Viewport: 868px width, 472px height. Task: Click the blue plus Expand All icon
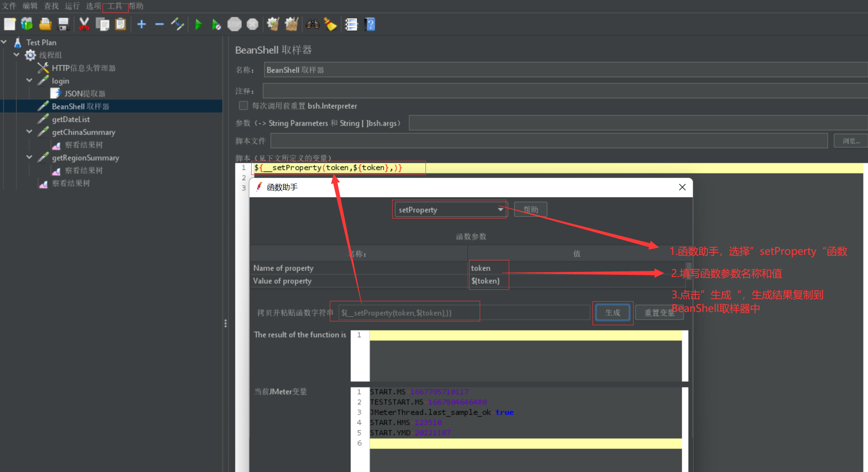pos(142,24)
